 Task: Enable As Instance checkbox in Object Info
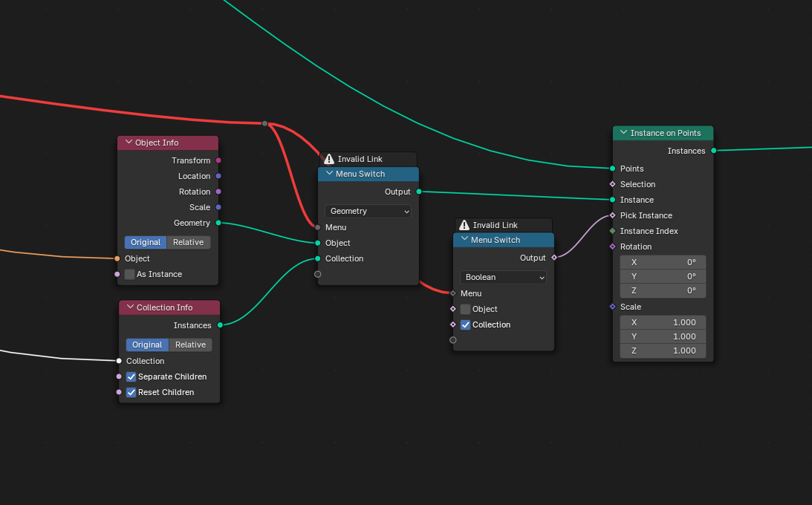[x=129, y=274]
